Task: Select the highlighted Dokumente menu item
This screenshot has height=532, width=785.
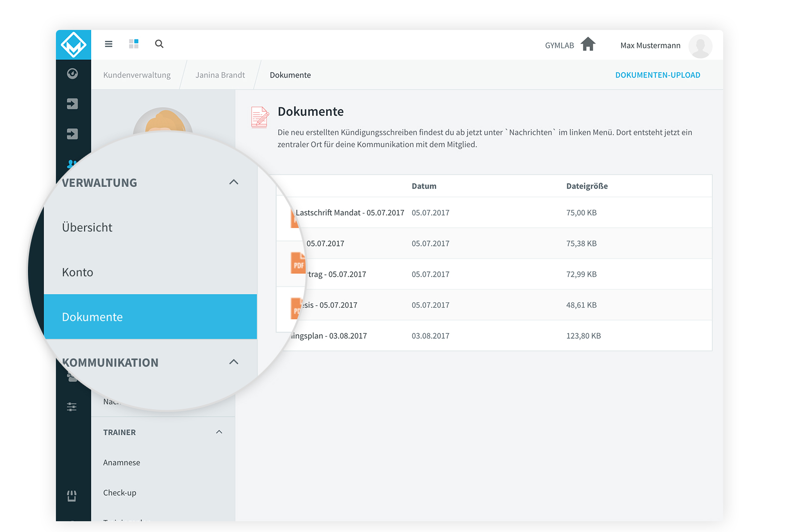Action: point(151,317)
